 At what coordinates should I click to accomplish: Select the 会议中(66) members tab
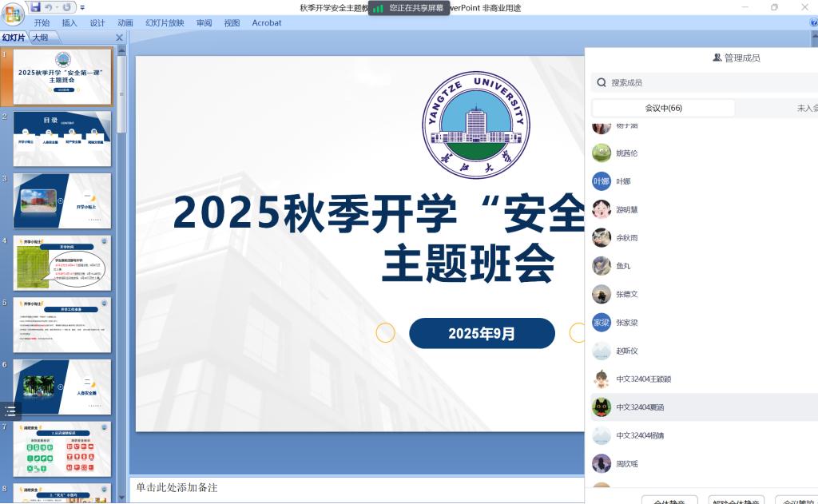click(663, 108)
